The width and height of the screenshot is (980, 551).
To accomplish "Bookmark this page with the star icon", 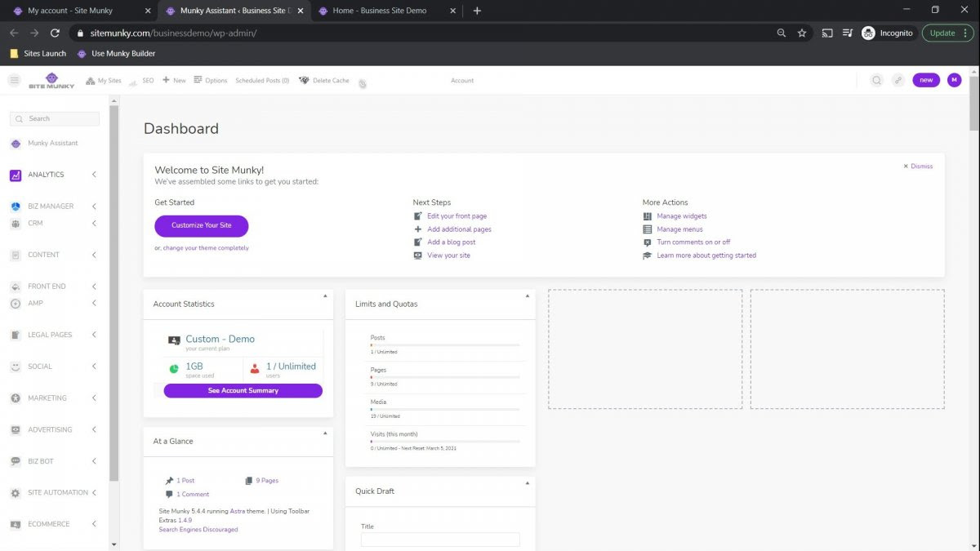I will click(x=802, y=33).
